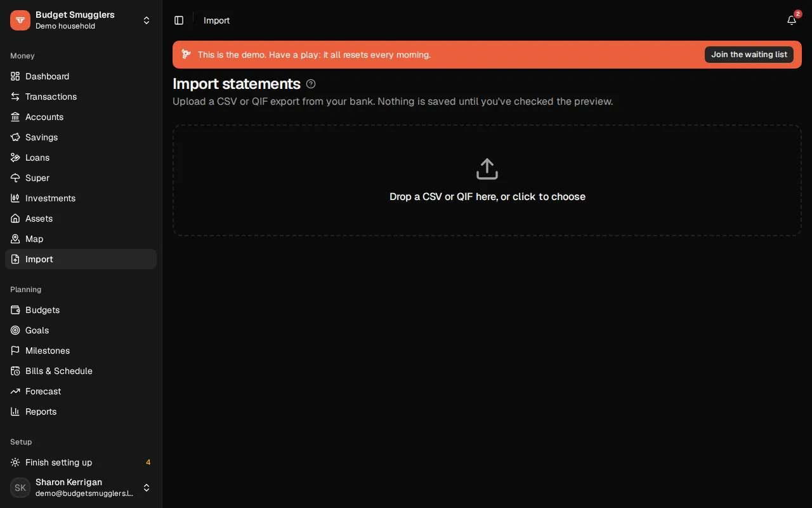Click the Goals target icon
The height and width of the screenshot is (508, 812).
coord(15,330)
